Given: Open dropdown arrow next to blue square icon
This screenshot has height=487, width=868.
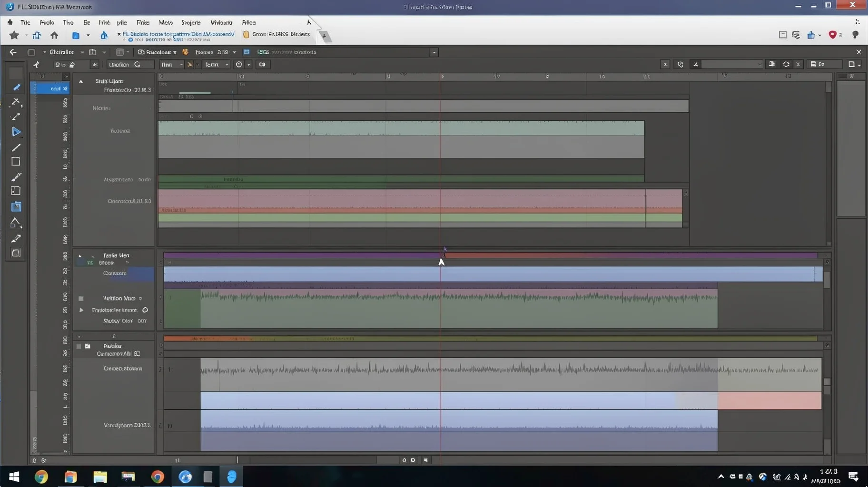Looking at the screenshot, I should [x=88, y=35].
